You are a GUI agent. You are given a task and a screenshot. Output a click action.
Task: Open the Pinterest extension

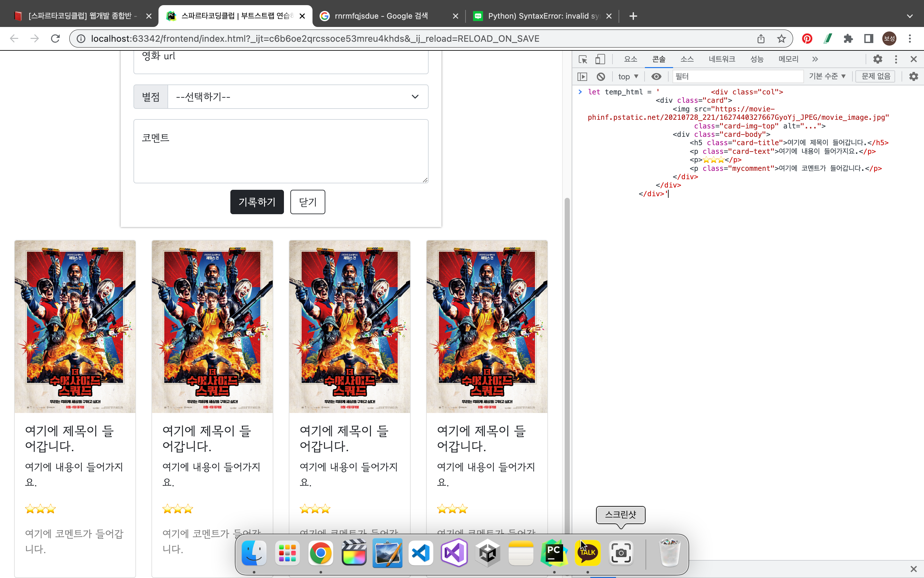807,39
